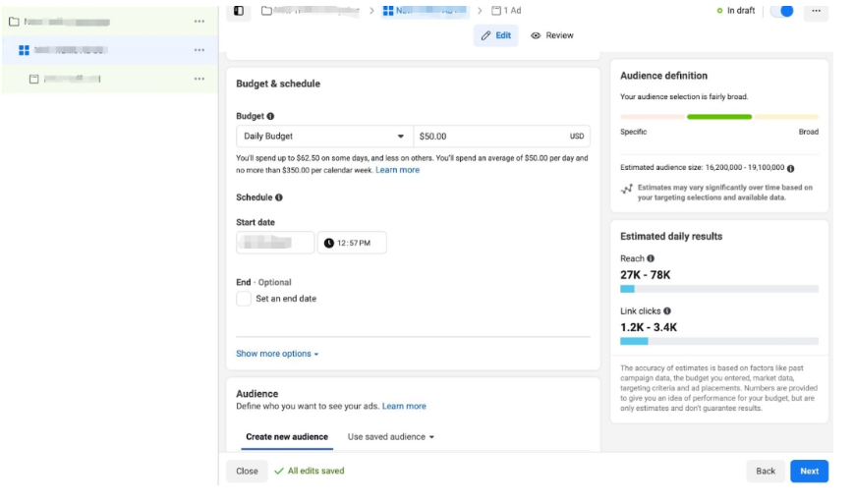Viewport: 854px width, 504px height.
Task: Open the top-right more options menu
Action: 816,11
